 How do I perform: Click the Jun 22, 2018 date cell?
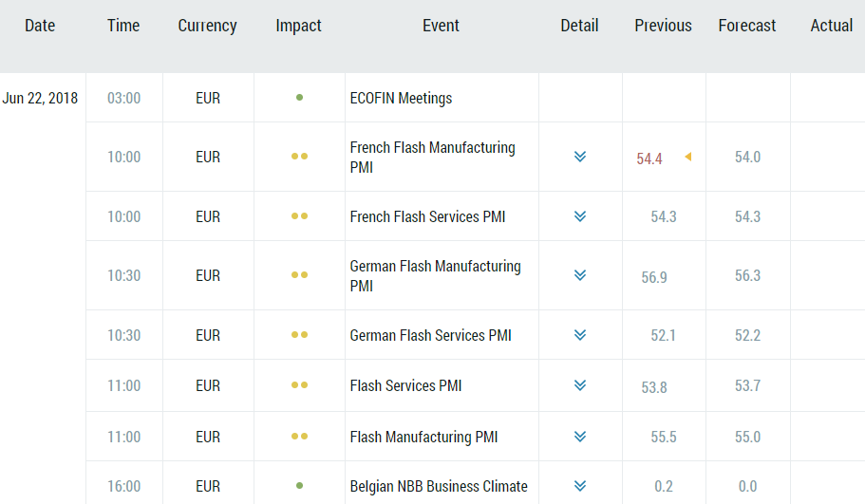41,98
